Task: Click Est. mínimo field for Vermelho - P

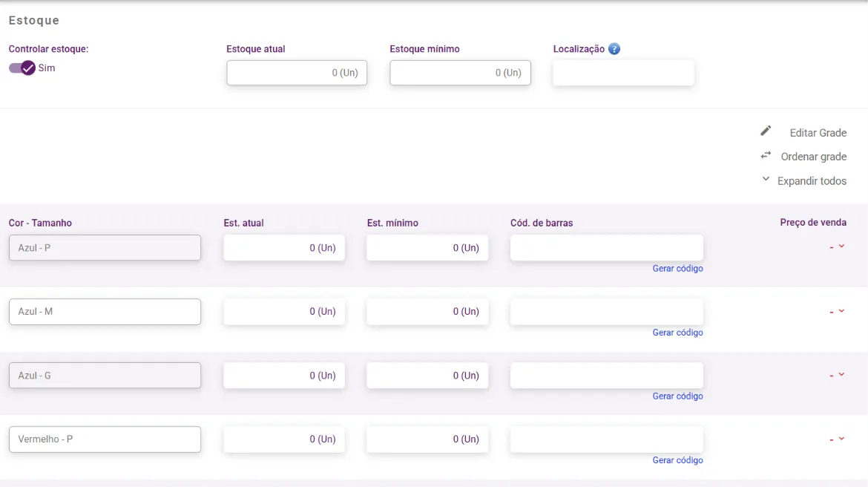Action: coord(427,439)
